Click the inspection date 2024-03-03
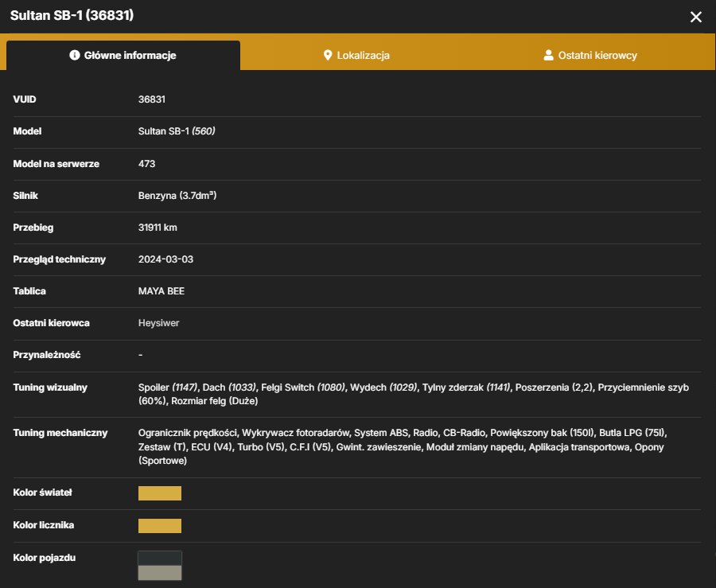Image resolution: width=716 pixels, height=588 pixels. (x=165, y=259)
